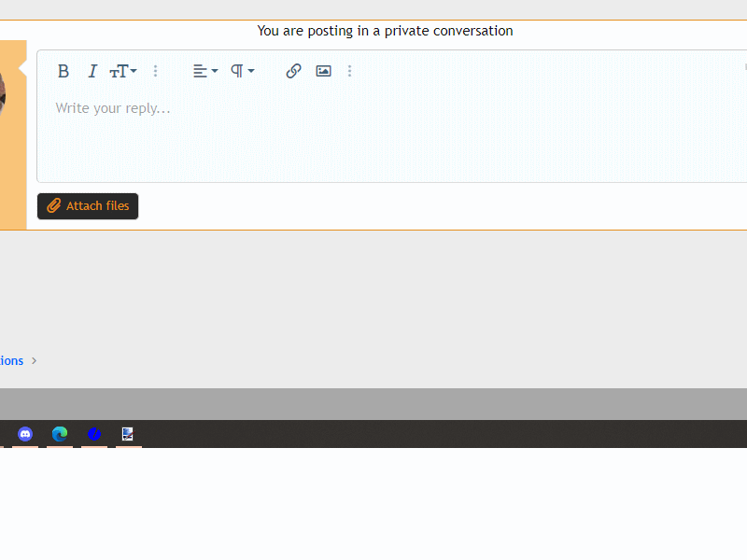This screenshot has width=747, height=560.
Task: Follow the breadcrumb link ending in 'ions'
Action: [11, 360]
